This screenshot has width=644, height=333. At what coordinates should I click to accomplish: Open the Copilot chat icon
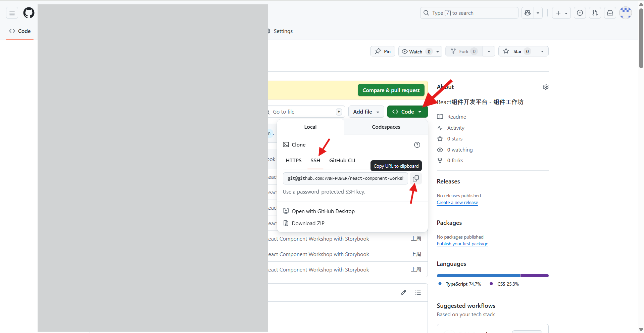pos(528,13)
